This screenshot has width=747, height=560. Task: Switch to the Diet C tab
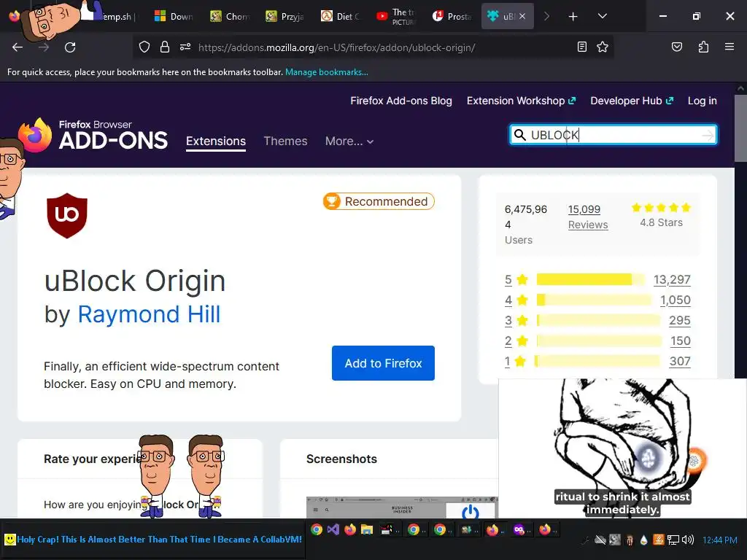tap(340, 17)
